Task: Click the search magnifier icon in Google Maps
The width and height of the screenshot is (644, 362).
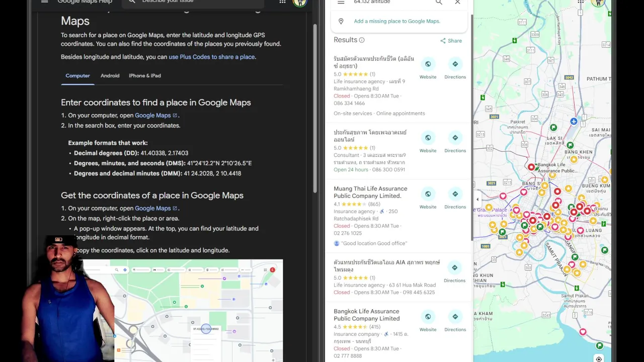Action: point(439,3)
